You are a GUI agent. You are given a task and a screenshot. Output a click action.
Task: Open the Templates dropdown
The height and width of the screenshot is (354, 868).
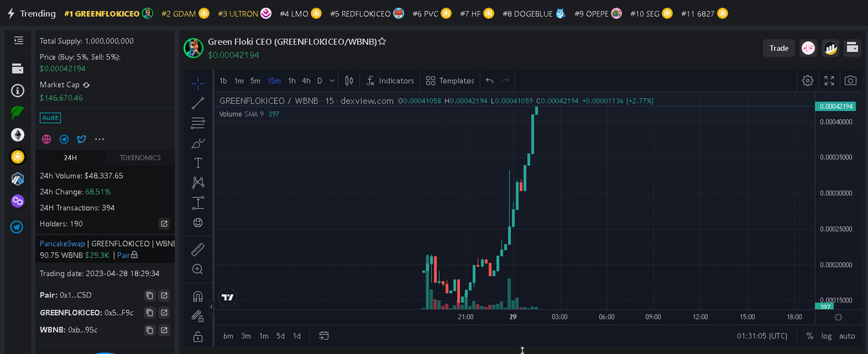450,81
